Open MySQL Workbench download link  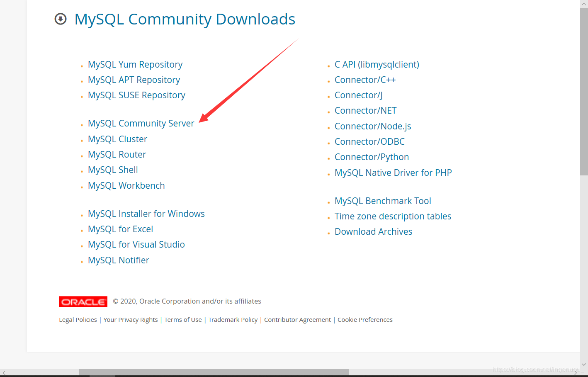pos(126,186)
